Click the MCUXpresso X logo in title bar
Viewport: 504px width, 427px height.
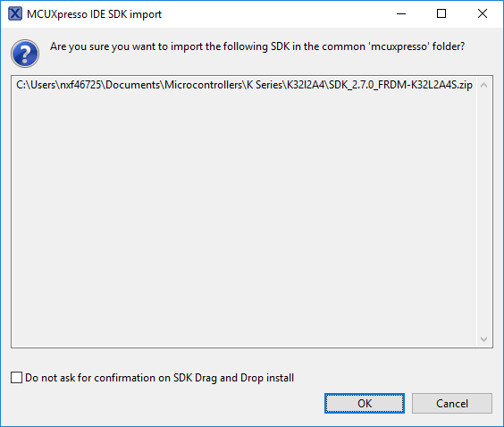[15, 13]
